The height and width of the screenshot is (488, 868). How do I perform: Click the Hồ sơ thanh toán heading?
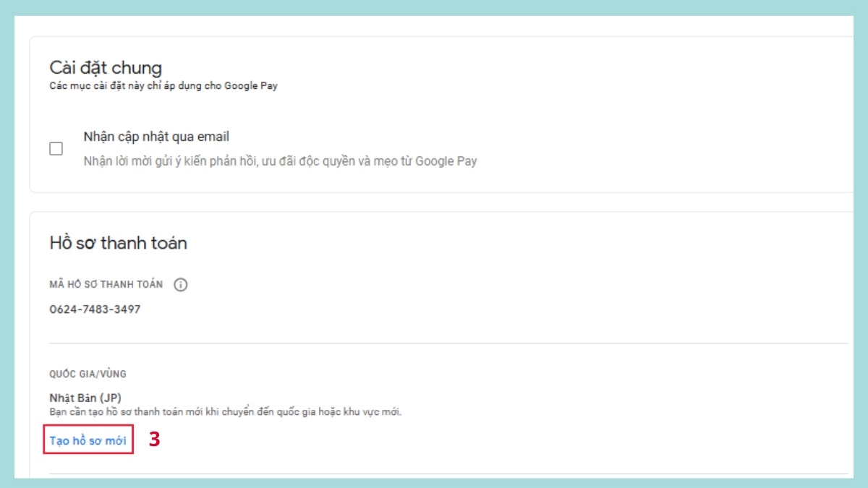pos(118,243)
